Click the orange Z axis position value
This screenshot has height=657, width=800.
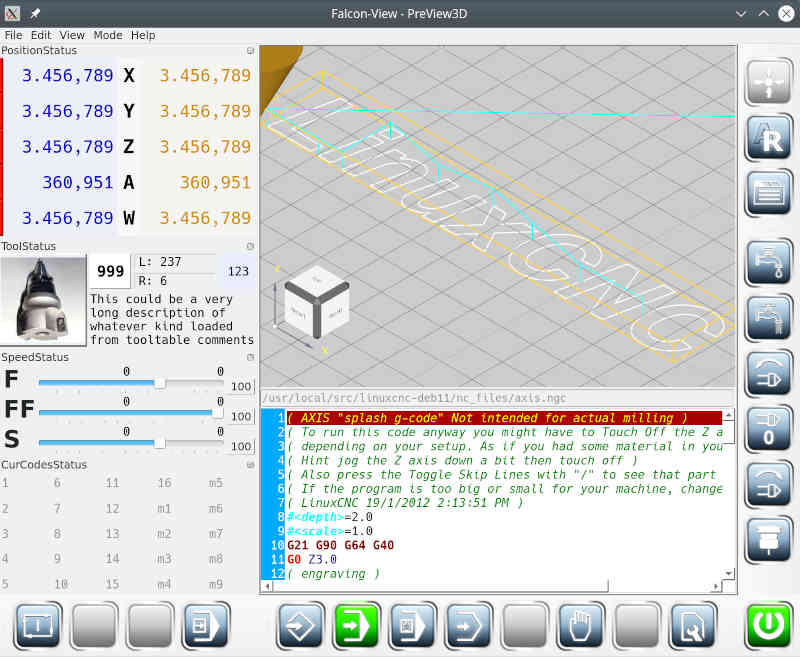click(205, 147)
